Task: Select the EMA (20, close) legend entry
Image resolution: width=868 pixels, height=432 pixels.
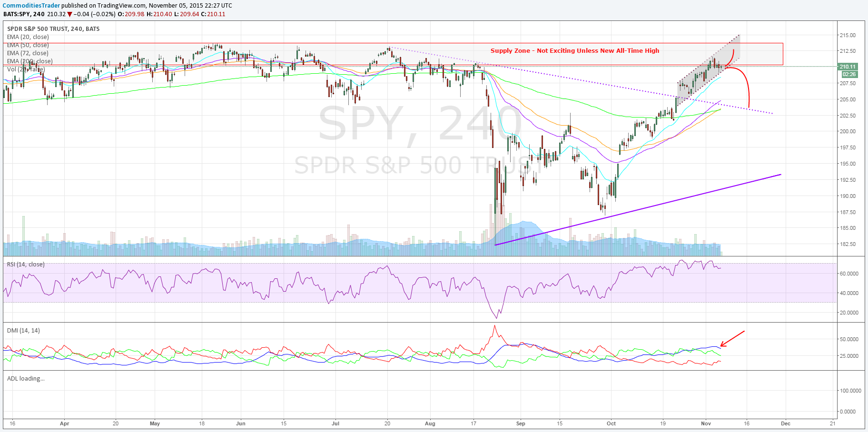Action: click(x=28, y=37)
